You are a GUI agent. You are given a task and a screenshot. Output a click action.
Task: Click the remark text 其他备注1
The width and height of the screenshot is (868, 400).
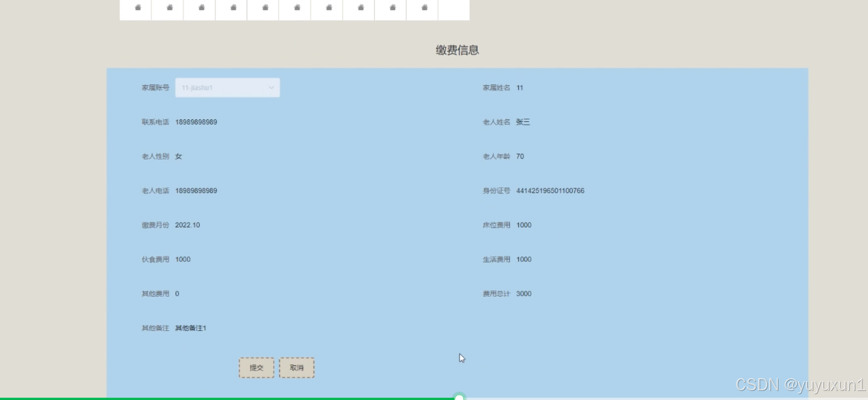tap(191, 328)
